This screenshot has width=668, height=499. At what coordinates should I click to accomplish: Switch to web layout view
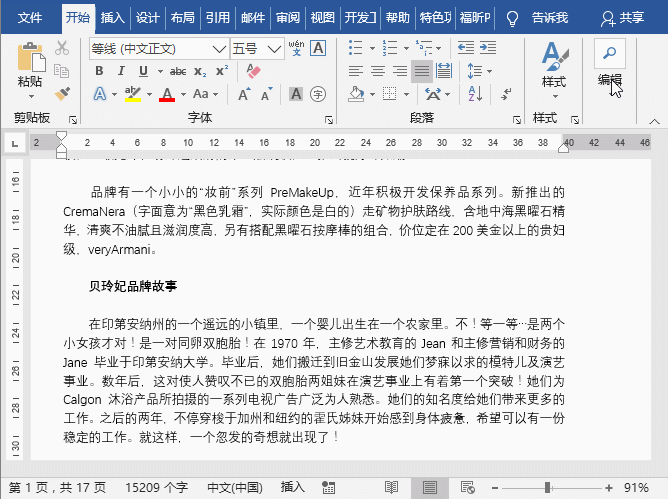click(467, 487)
